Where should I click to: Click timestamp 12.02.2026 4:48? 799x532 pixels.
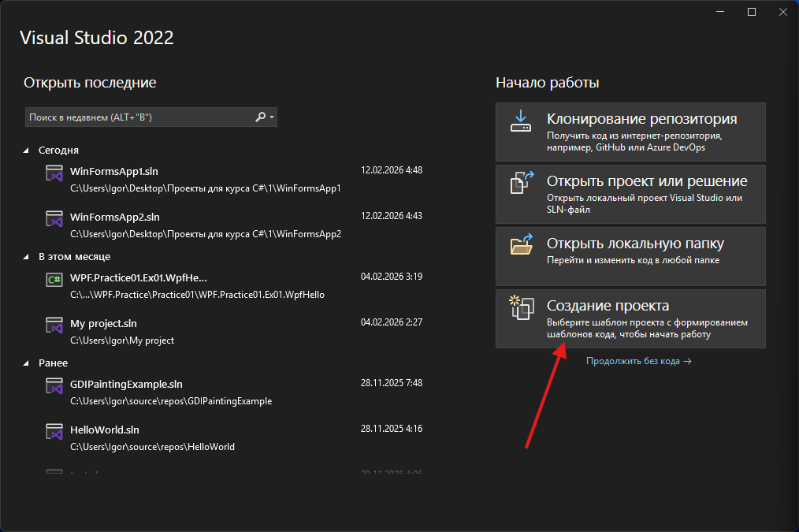click(392, 170)
